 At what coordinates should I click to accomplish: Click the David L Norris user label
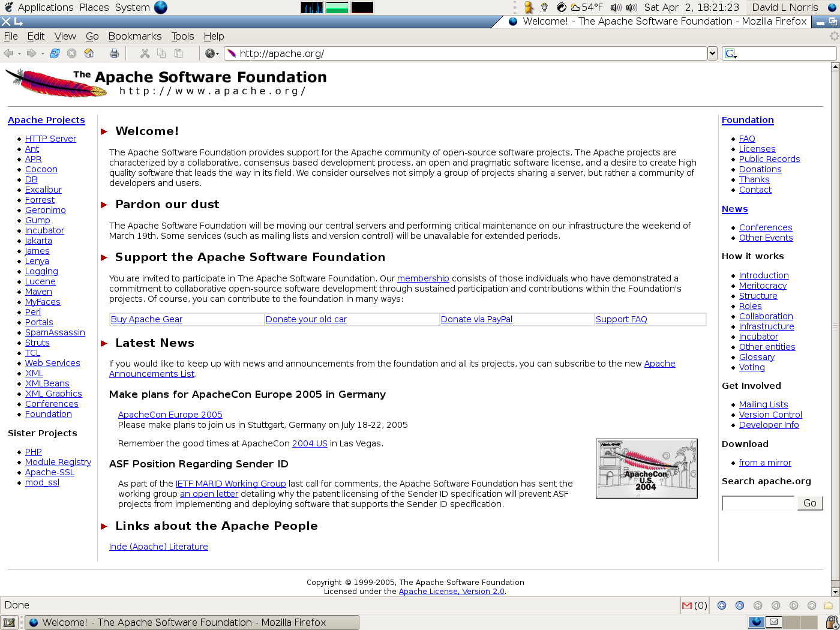[785, 7]
